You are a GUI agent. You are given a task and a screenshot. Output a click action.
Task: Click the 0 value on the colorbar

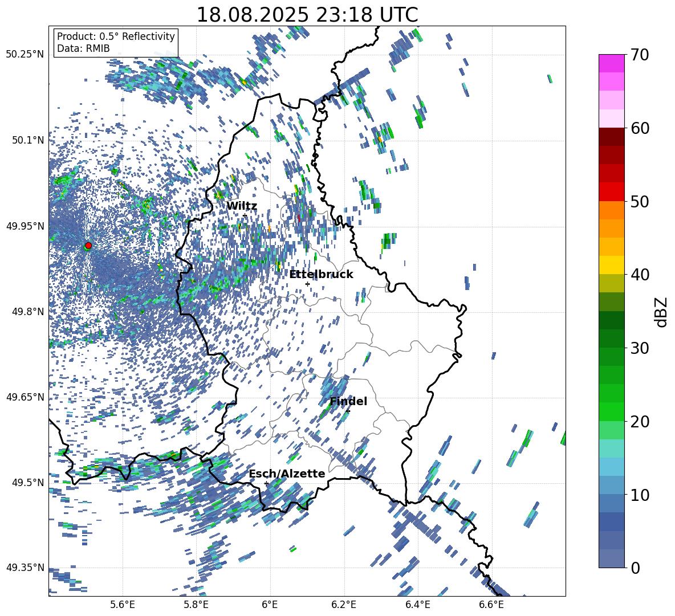coord(635,568)
